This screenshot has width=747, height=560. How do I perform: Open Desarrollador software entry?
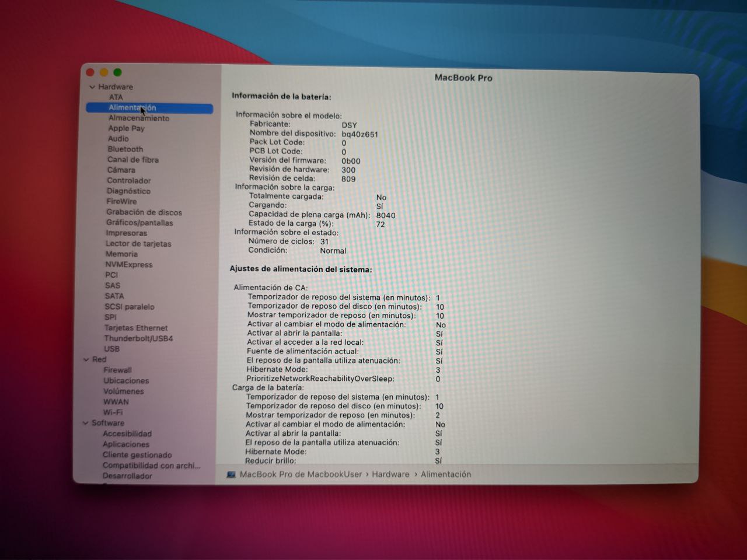(127, 476)
